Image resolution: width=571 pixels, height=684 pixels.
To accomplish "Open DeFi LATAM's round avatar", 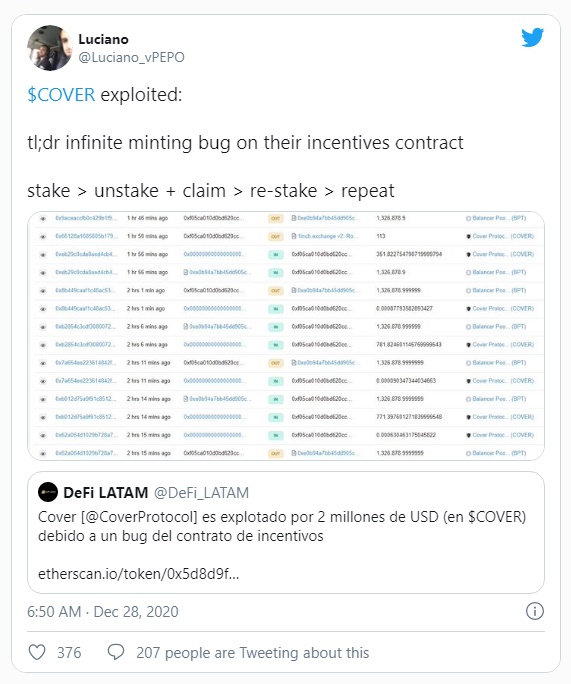I will pyautogui.click(x=48, y=492).
